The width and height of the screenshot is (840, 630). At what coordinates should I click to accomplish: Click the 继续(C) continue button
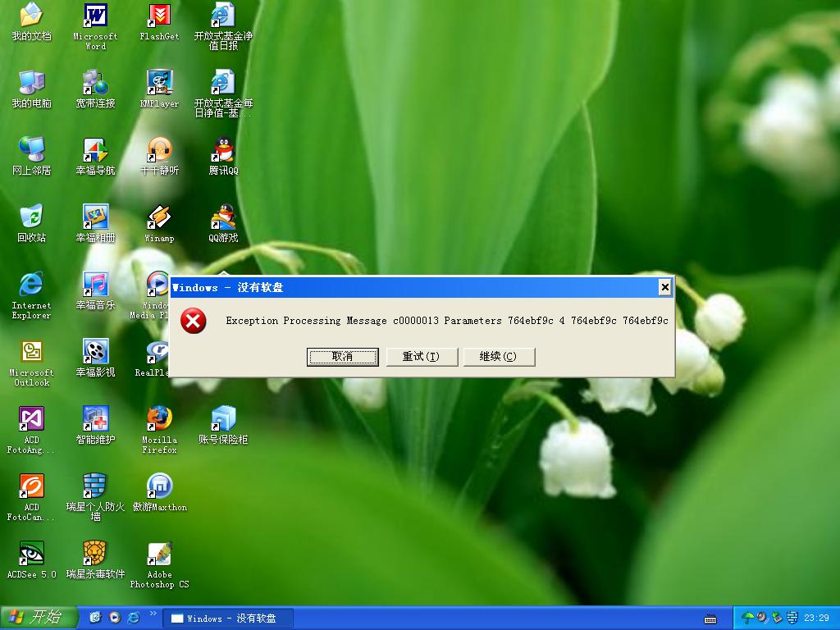coord(498,357)
